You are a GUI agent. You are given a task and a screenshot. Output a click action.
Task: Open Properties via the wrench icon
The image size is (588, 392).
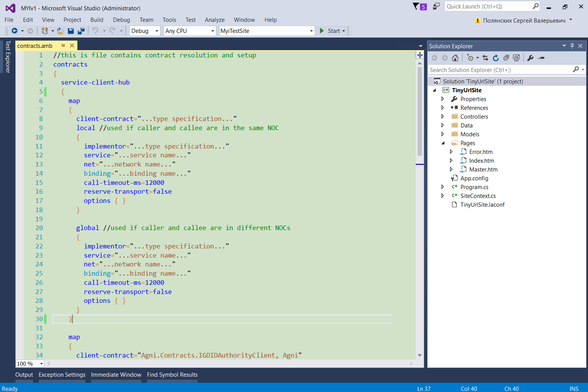click(x=530, y=58)
